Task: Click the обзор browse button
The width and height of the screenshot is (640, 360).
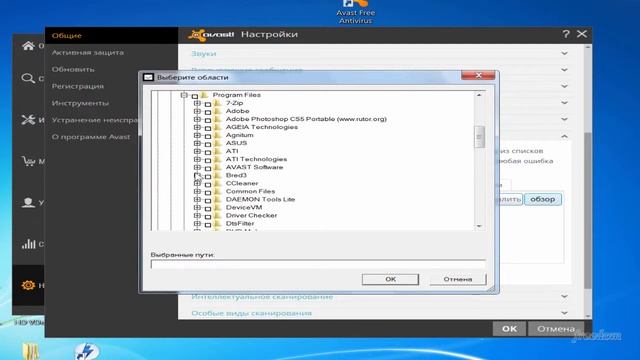Action: pyautogui.click(x=542, y=199)
